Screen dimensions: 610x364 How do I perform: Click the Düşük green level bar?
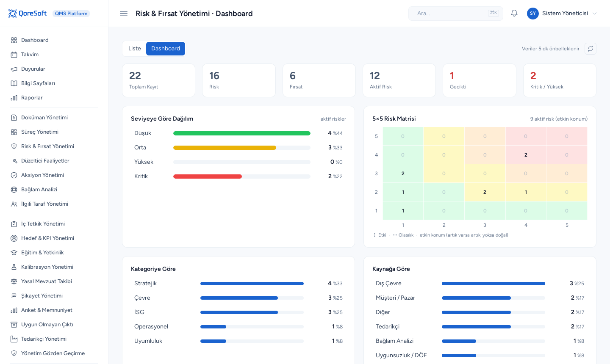pos(242,133)
